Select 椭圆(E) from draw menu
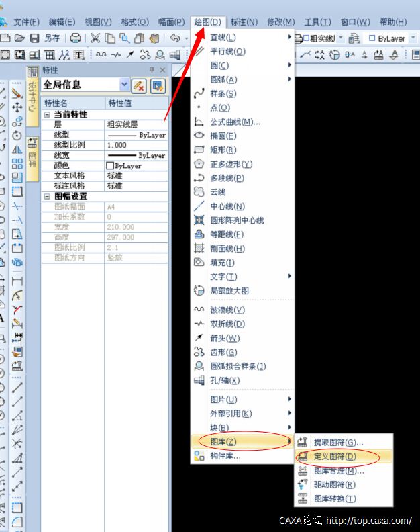Image resolution: width=420 pixels, height=532 pixels. [243, 136]
